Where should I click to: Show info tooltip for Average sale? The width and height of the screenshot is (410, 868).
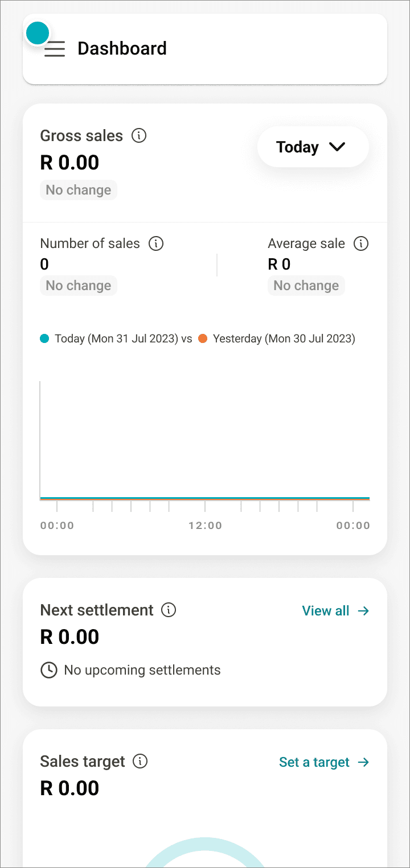[x=361, y=243]
